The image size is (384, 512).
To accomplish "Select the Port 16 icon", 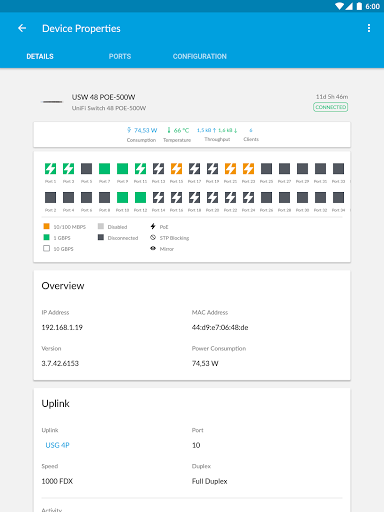I will 176,197.
